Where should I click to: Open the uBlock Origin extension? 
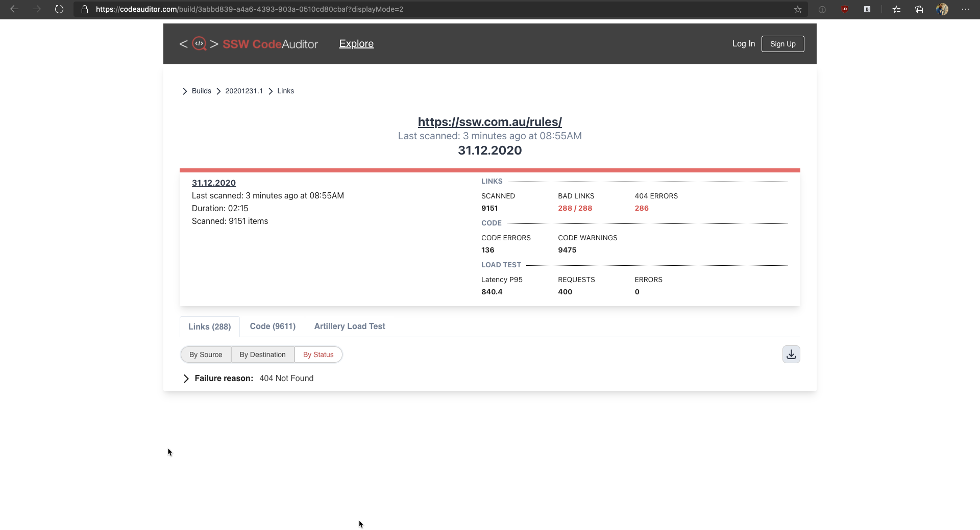[845, 9]
